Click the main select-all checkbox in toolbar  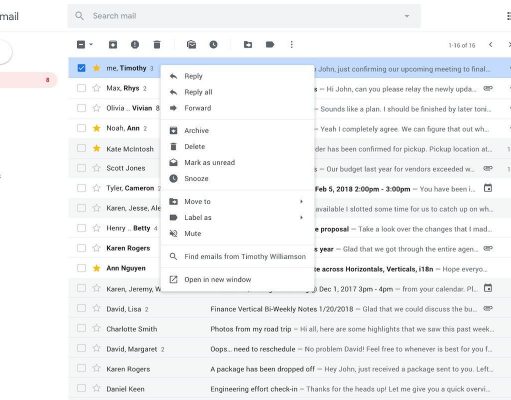(x=81, y=44)
